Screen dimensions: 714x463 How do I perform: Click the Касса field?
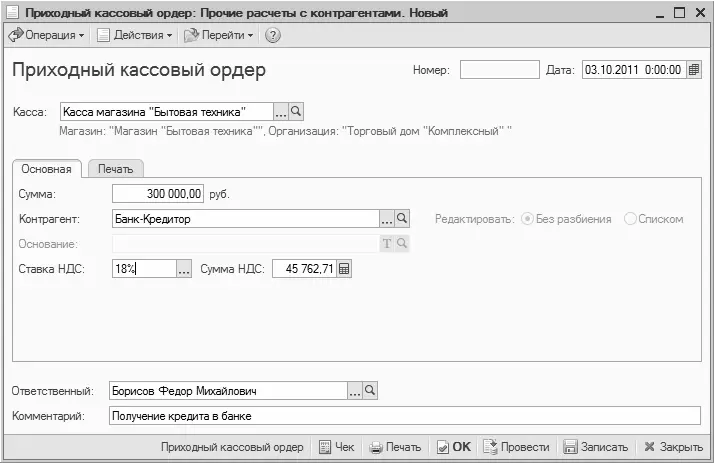(167, 112)
